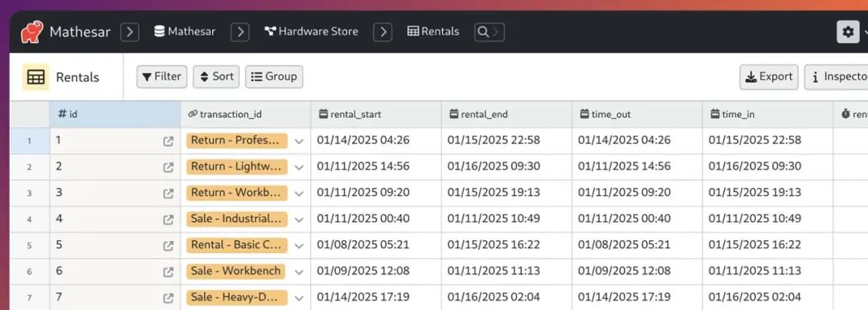This screenshot has height=310, width=868.
Task: Select row 7 via its row number
Action: 30,298
